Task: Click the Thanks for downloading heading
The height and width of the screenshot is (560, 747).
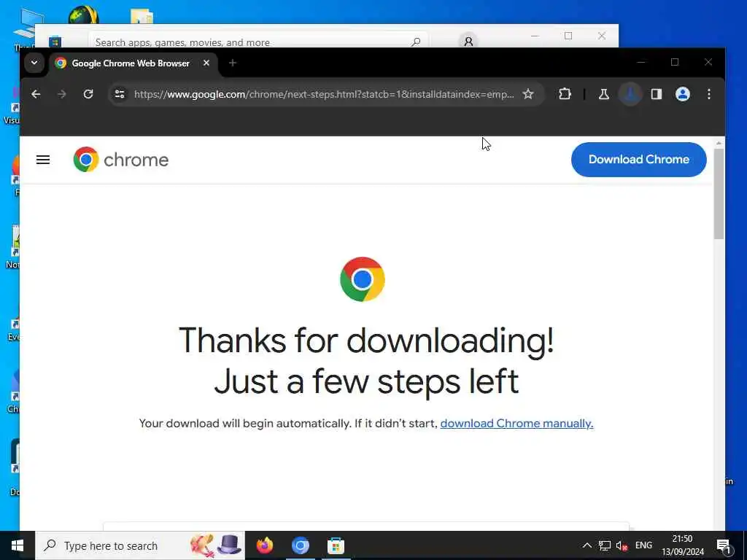Action: coord(366,361)
